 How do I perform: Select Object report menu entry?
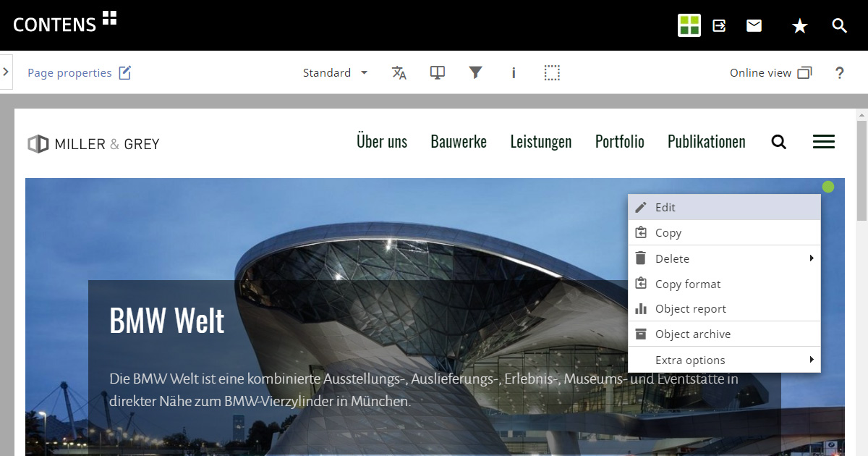coord(724,308)
